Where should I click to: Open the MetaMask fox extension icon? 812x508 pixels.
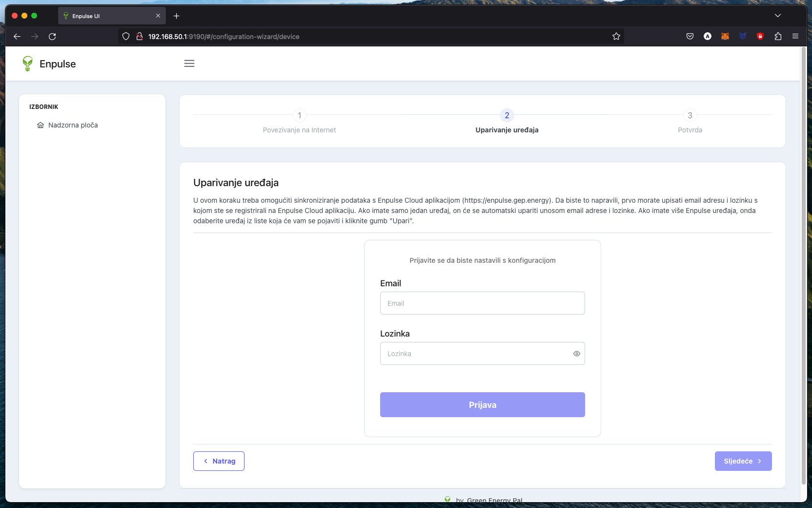point(725,36)
